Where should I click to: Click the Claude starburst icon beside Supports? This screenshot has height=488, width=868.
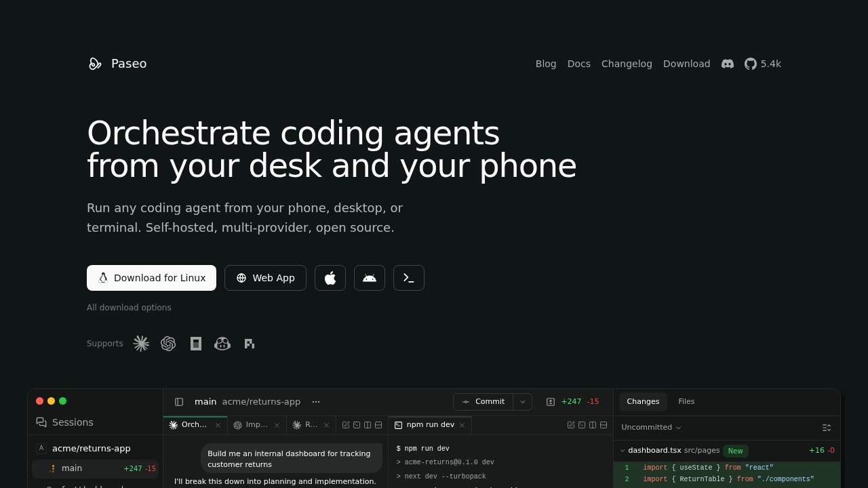point(141,344)
